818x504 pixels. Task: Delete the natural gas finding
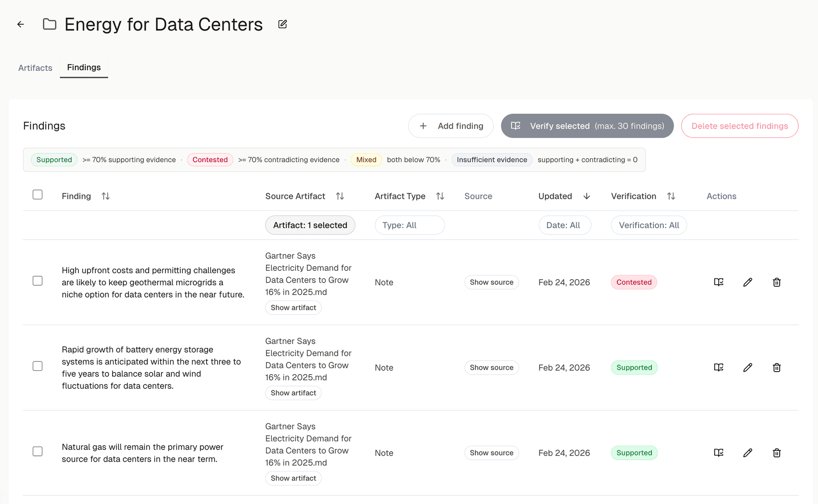(777, 452)
